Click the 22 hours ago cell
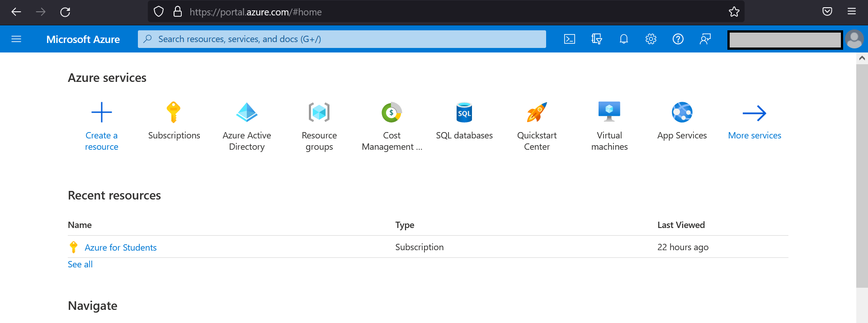868x323 pixels. tap(683, 247)
